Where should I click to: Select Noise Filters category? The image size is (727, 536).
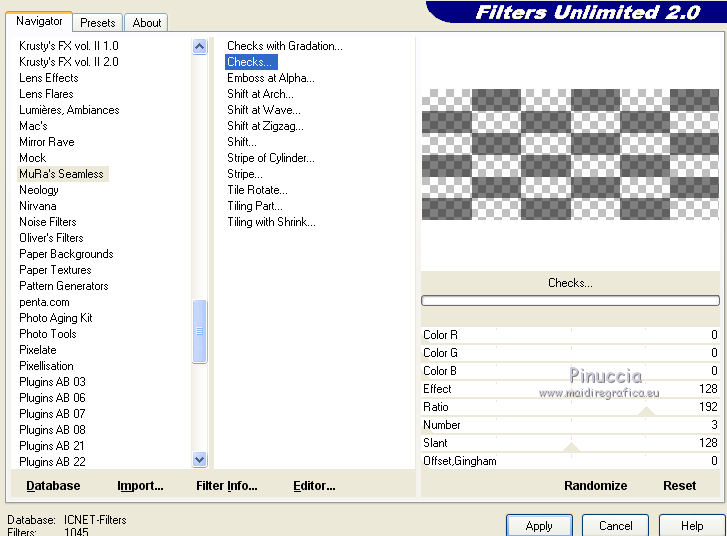pyautogui.click(x=48, y=222)
